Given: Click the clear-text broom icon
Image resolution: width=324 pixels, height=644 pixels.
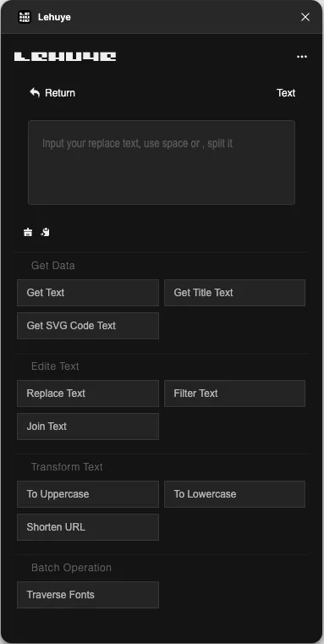Looking at the screenshot, I should [x=28, y=232].
